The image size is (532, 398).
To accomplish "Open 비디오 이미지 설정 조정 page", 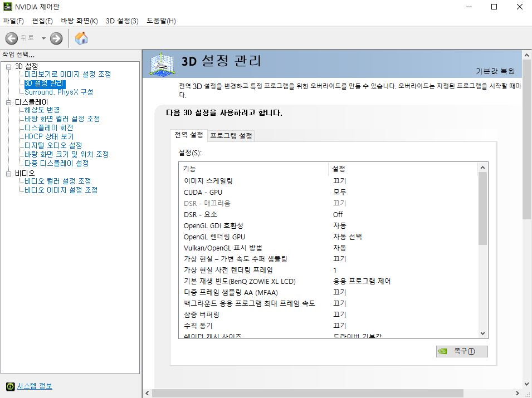I will coord(61,190).
